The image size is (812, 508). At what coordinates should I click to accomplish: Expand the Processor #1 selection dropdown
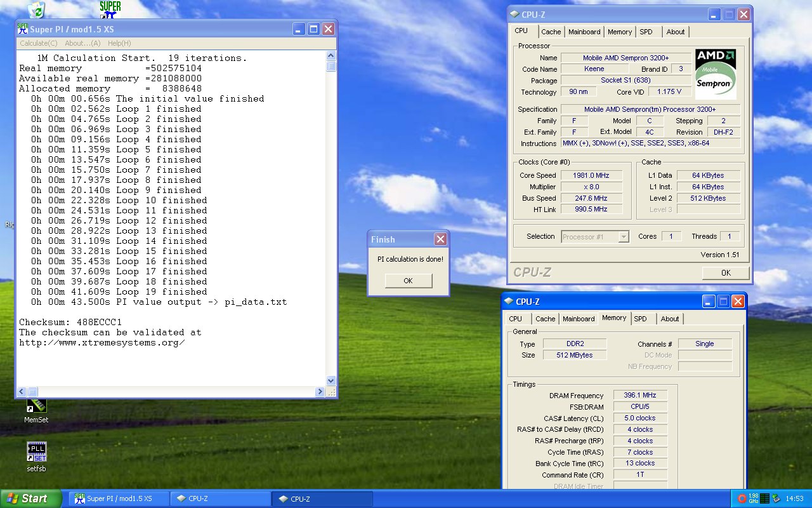click(x=624, y=237)
